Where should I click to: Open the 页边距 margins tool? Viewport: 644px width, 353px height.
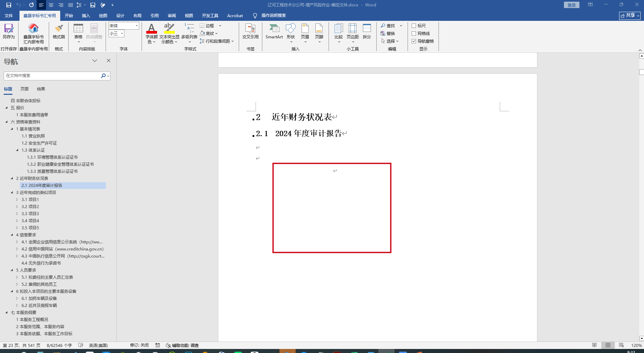tap(353, 33)
